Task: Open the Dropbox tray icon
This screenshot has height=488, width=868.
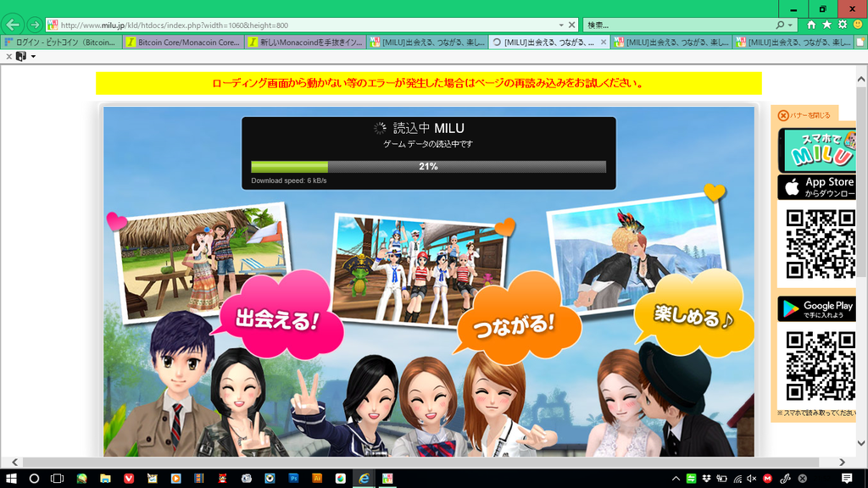Action: [705, 478]
